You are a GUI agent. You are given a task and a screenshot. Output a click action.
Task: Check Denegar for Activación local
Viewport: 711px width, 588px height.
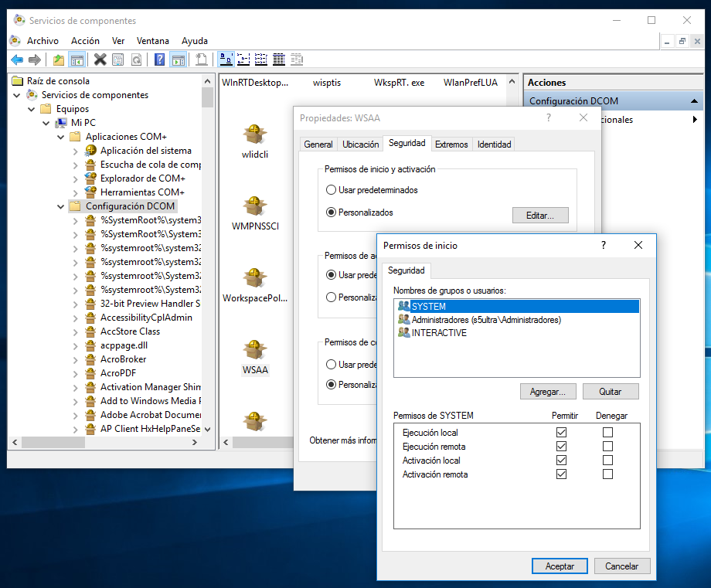pyautogui.click(x=607, y=461)
